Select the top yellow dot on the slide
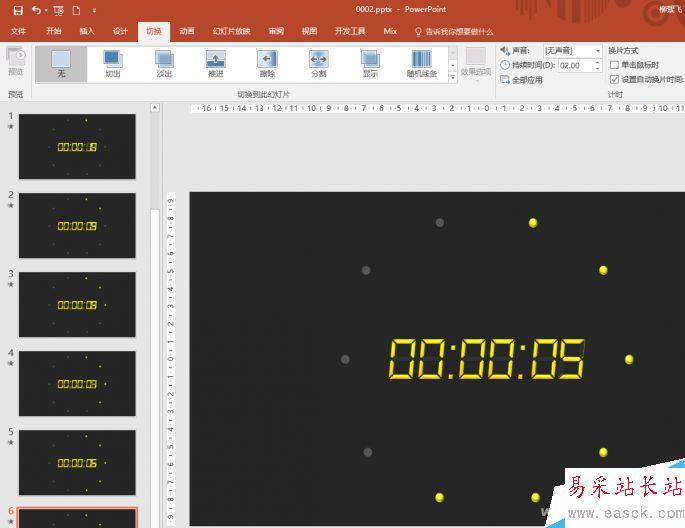Viewport: 685px width, 528px height. coord(533,223)
